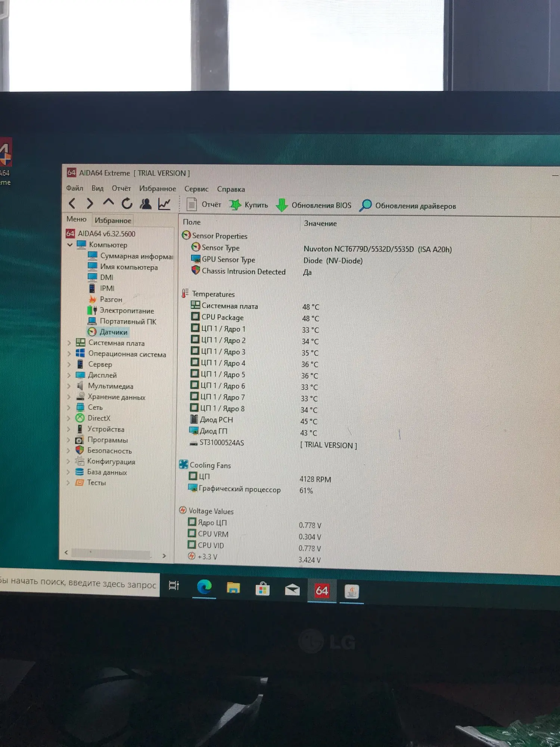
Task: Open Обновления драйверов driver updates
Action: coord(408,205)
